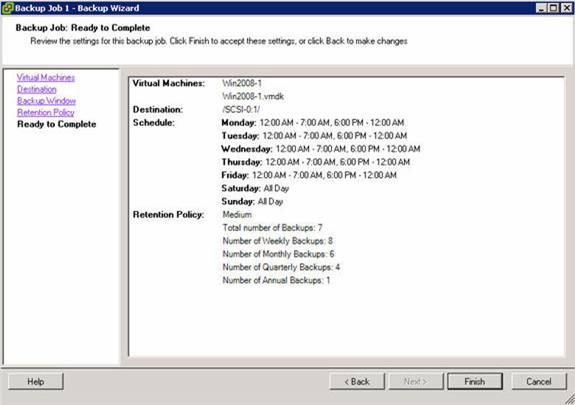Click the Medium retention policy value

tap(237, 215)
